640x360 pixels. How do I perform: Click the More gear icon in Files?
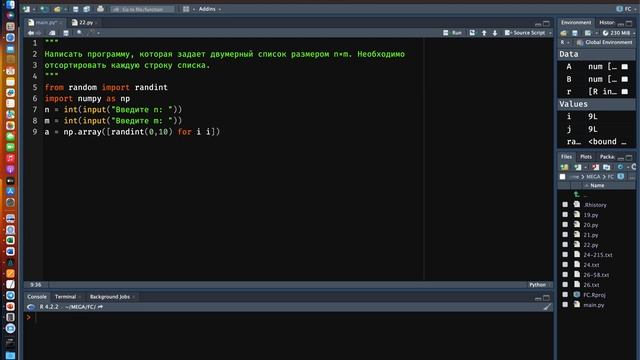[620, 167]
